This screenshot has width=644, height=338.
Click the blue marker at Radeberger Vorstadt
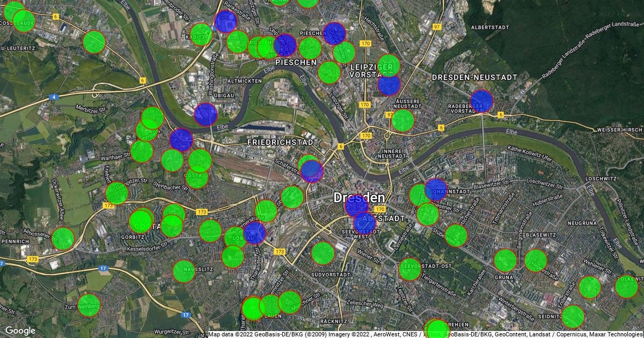pos(481,100)
